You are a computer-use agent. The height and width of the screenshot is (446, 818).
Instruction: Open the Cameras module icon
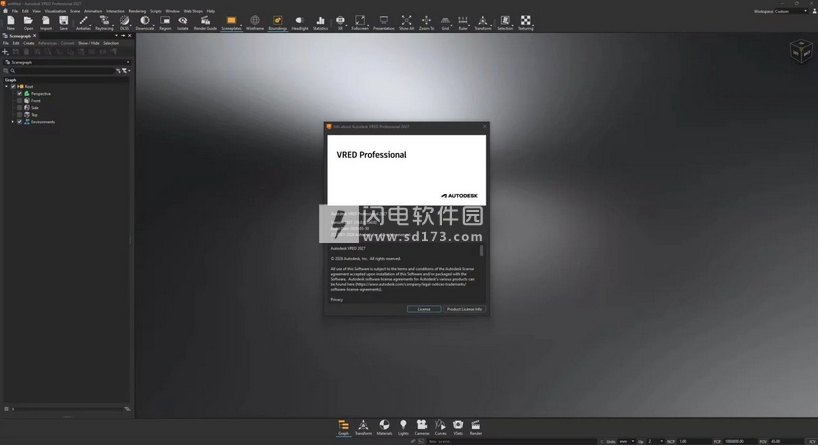(422, 427)
